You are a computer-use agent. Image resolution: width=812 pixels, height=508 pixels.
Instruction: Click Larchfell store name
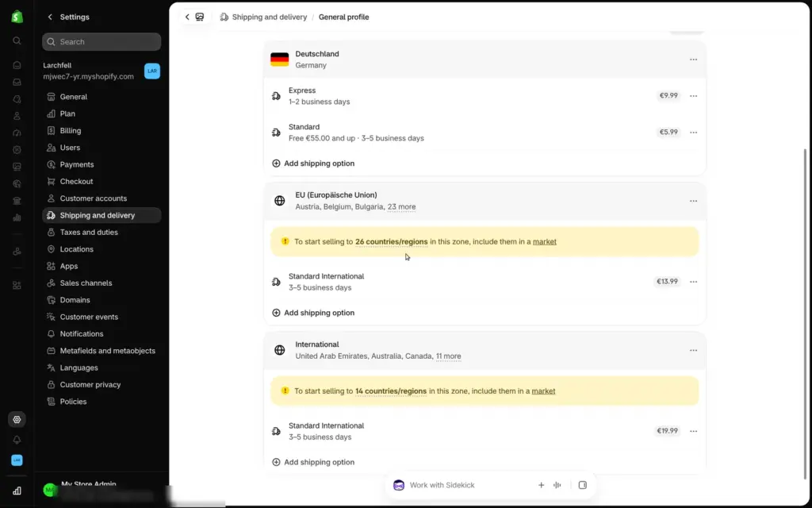[x=57, y=65]
